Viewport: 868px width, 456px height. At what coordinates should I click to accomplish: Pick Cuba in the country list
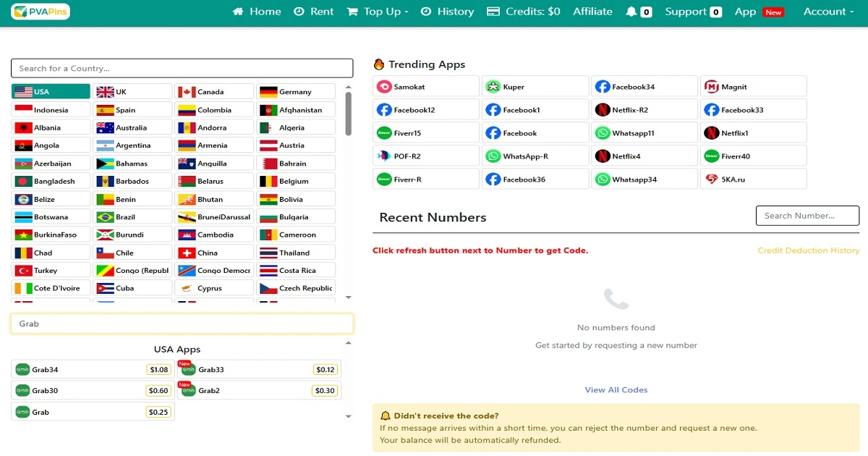pyautogui.click(x=133, y=288)
